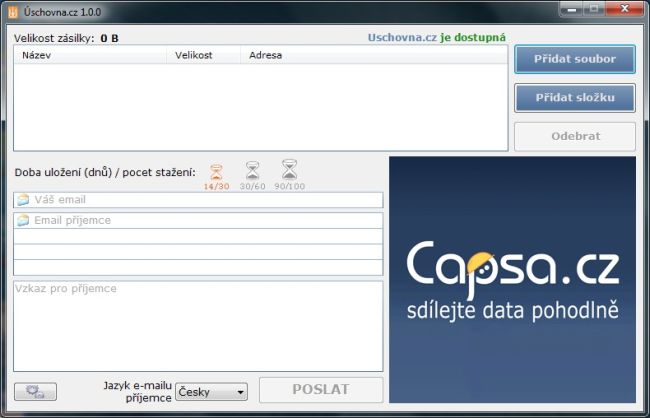The width and height of the screenshot is (650, 418).
Task: Click the fourth recipient email row
Action: [198, 267]
